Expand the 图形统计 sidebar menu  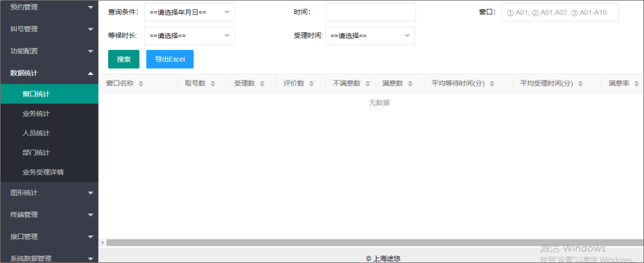[x=49, y=193]
